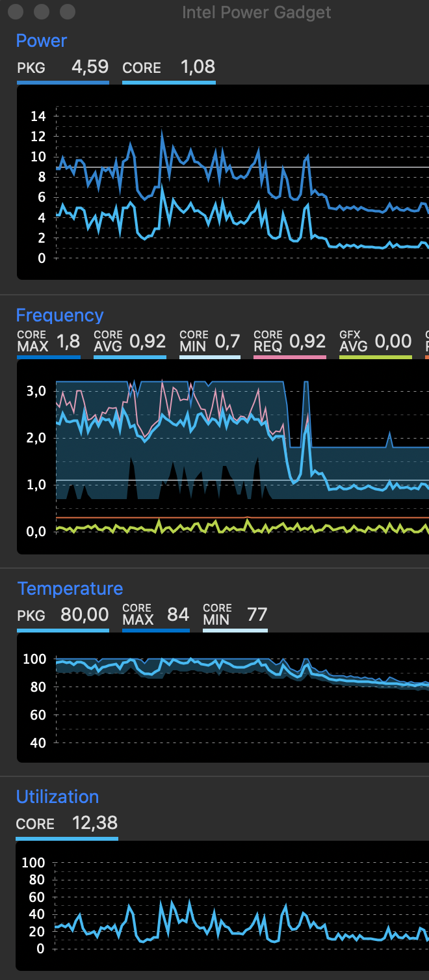Image resolution: width=429 pixels, height=980 pixels.
Task: Select CORE MAX temperature value 84
Action: point(178,615)
